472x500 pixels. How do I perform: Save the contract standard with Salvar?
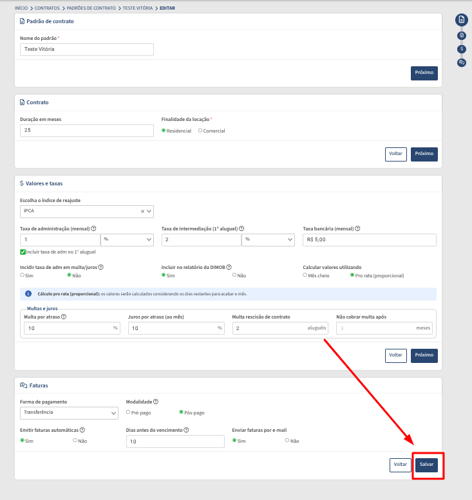coord(426,465)
